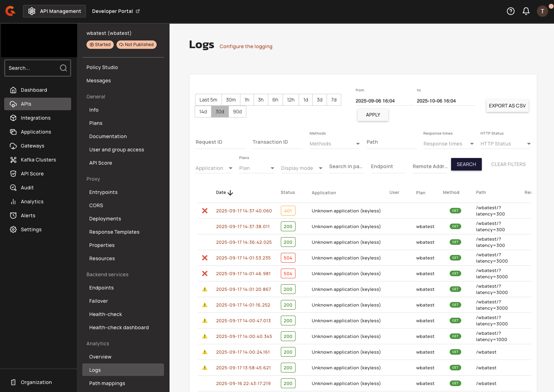Open the notifications bell
The image size is (554, 392).
click(526, 11)
